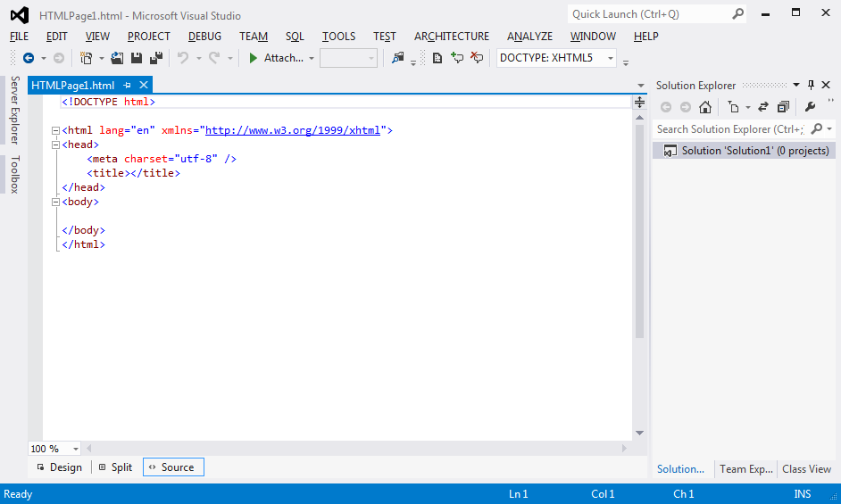Switch to the Split view tab
This screenshot has width=841, height=504.
pos(116,467)
